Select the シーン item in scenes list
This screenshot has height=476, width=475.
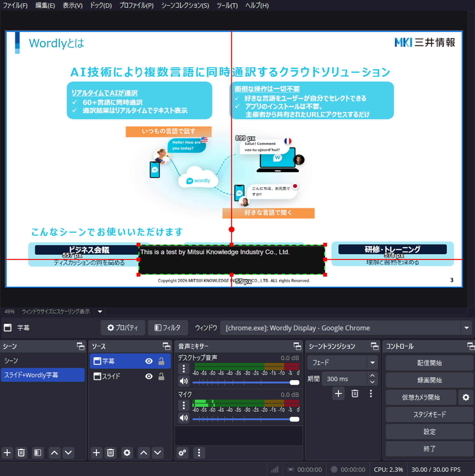pos(11,361)
